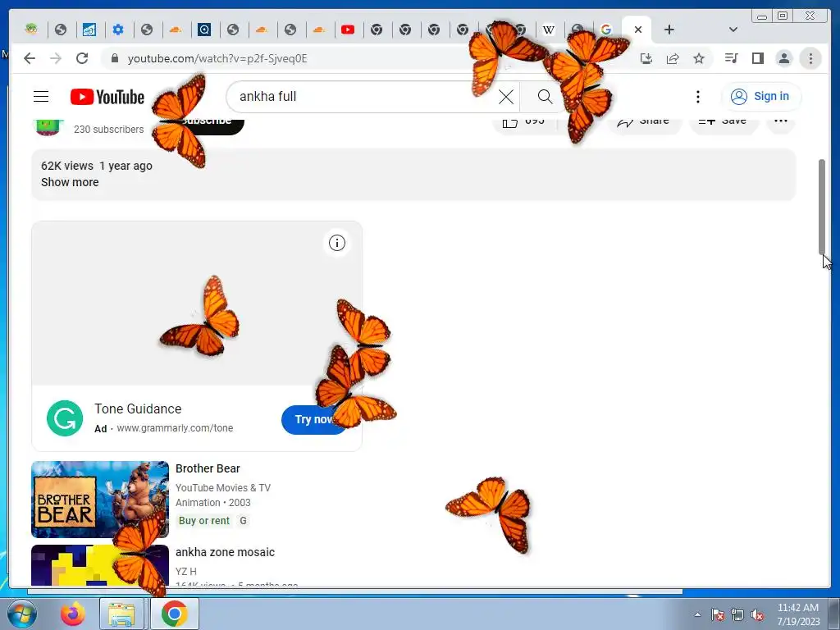
Task: Open the media controls icon in the toolbar
Action: 731,58
